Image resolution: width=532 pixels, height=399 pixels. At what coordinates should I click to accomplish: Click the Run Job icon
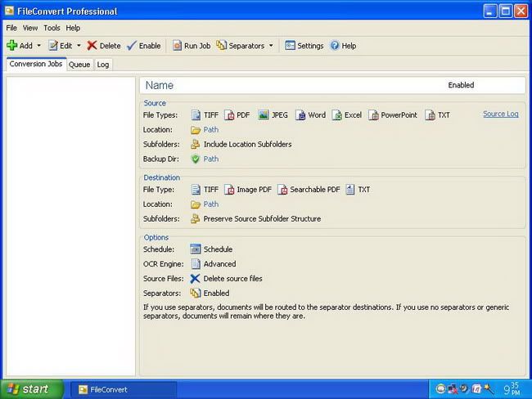coord(177,46)
